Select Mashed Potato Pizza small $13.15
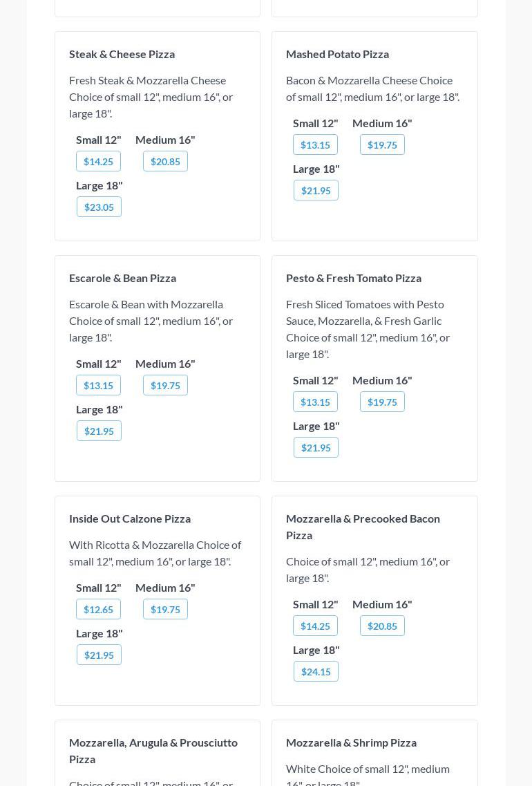 (x=315, y=144)
